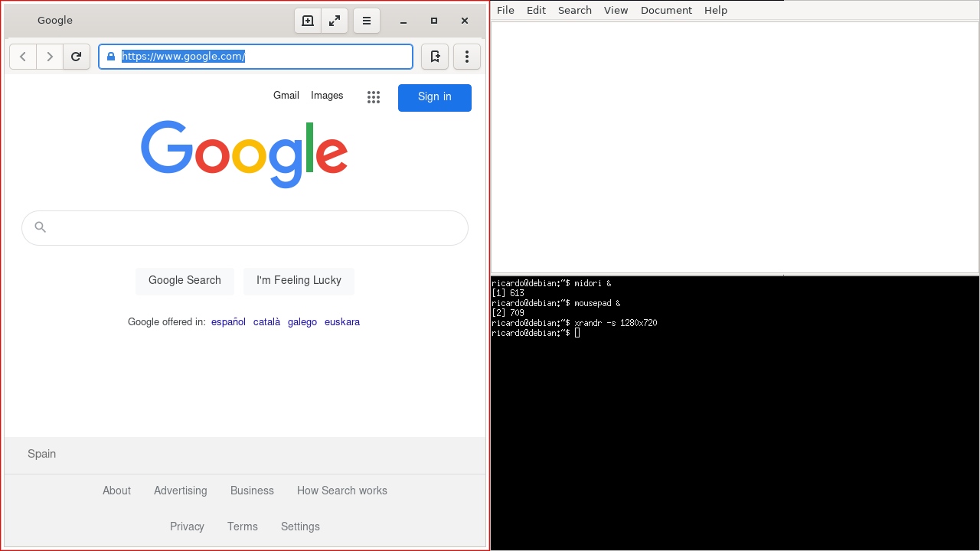Go forward to next page

[x=50, y=57]
